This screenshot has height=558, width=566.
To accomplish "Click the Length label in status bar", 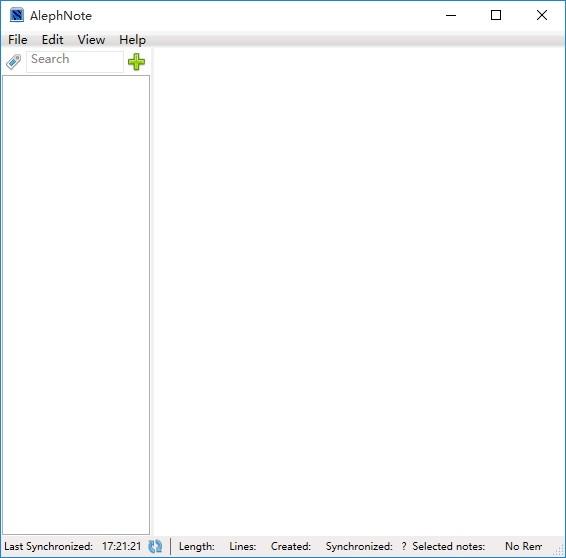I will [x=196, y=546].
